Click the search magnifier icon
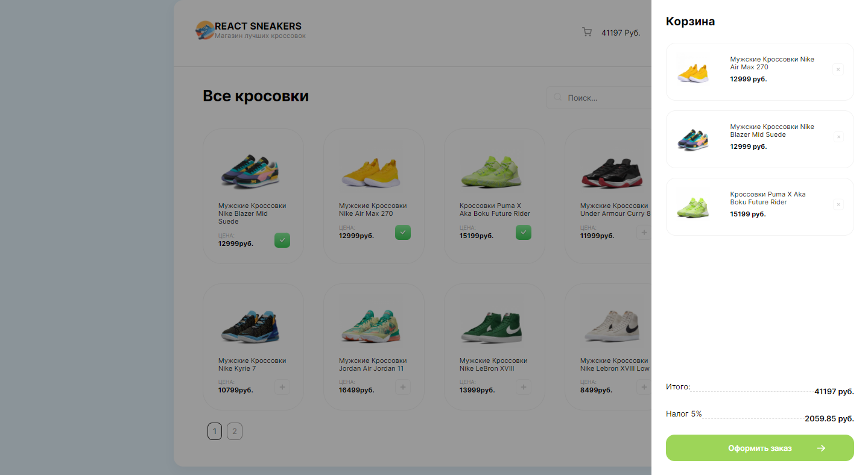 click(x=558, y=97)
